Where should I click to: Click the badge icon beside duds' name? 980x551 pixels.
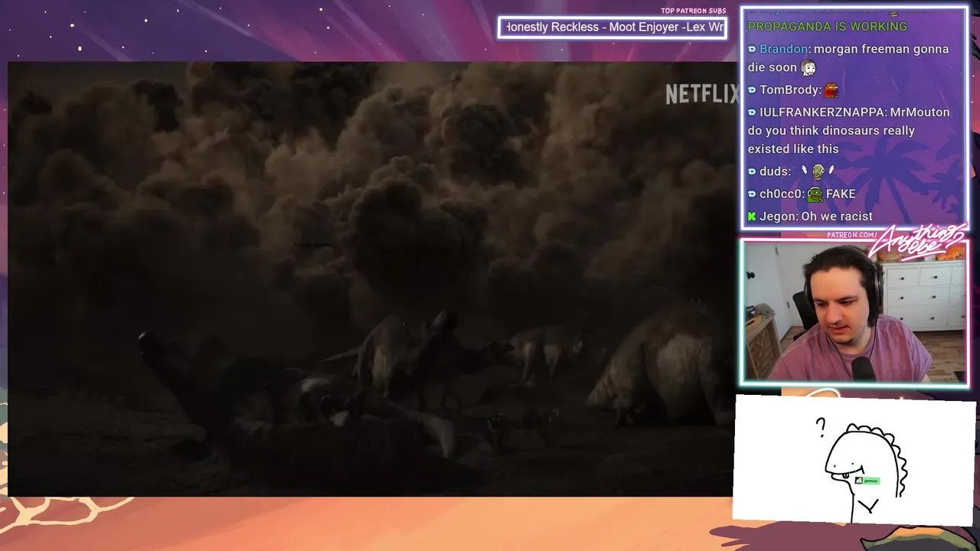pyautogui.click(x=752, y=172)
